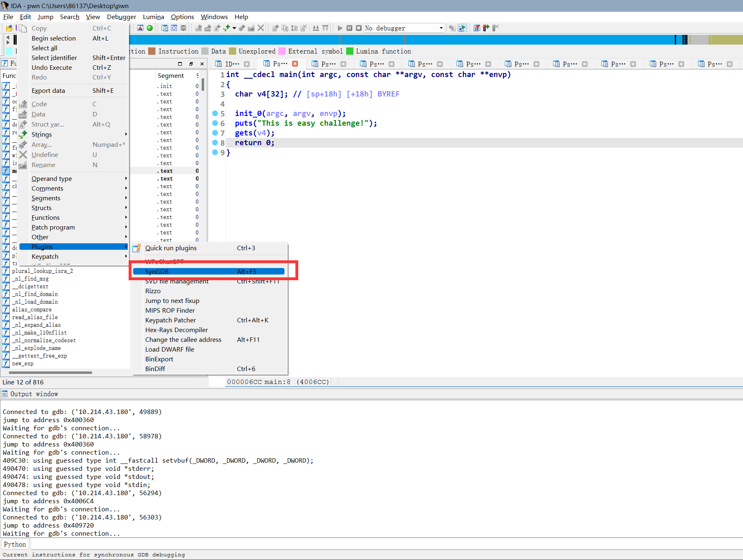Click the rename toolbar icon
This screenshot has width=743, height=560.
point(251,28)
